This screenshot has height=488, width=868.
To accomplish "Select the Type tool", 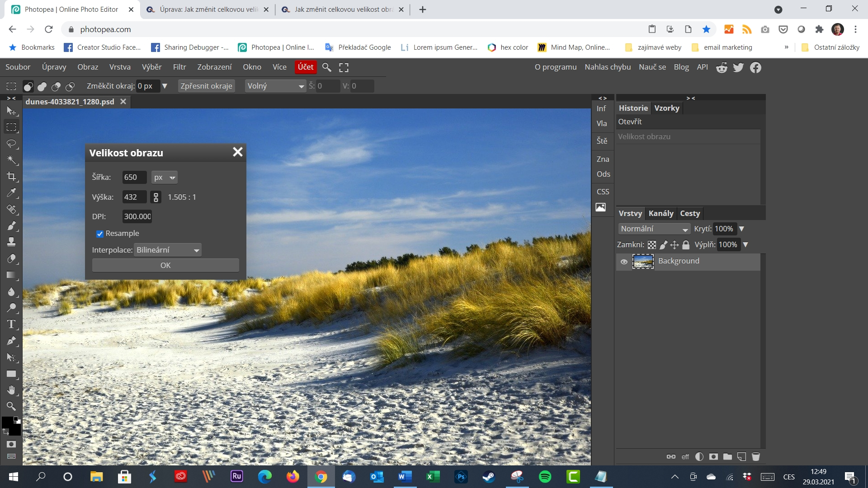I will click(11, 324).
